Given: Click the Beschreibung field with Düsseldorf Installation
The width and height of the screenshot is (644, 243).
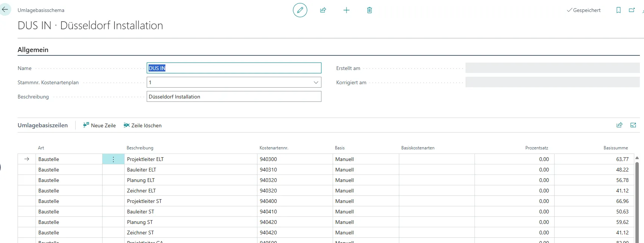Looking at the screenshot, I should (x=234, y=97).
